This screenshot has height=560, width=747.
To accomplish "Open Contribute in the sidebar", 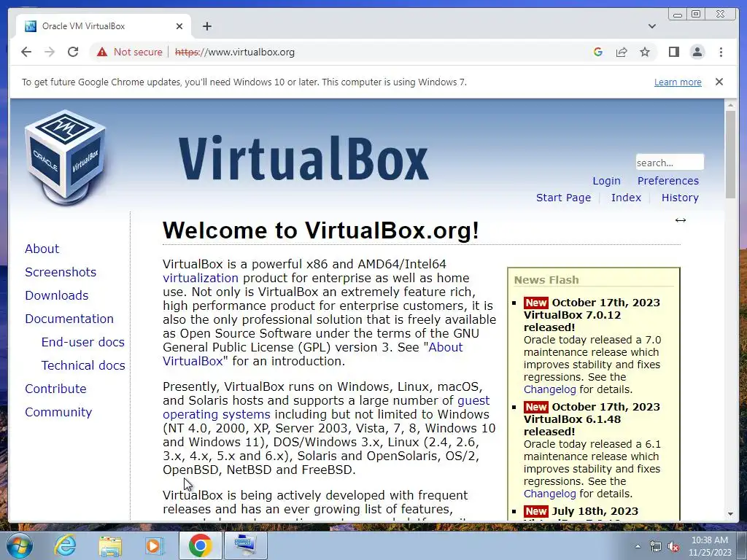I will pyautogui.click(x=55, y=389).
